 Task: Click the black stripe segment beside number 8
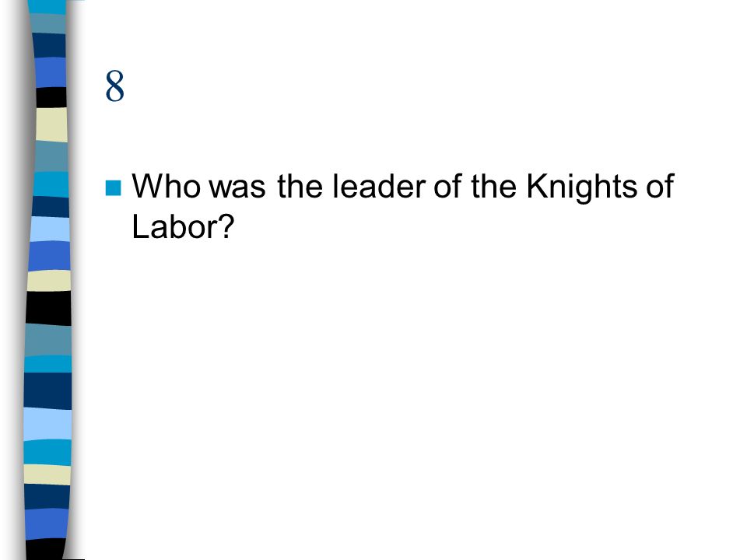point(51,98)
